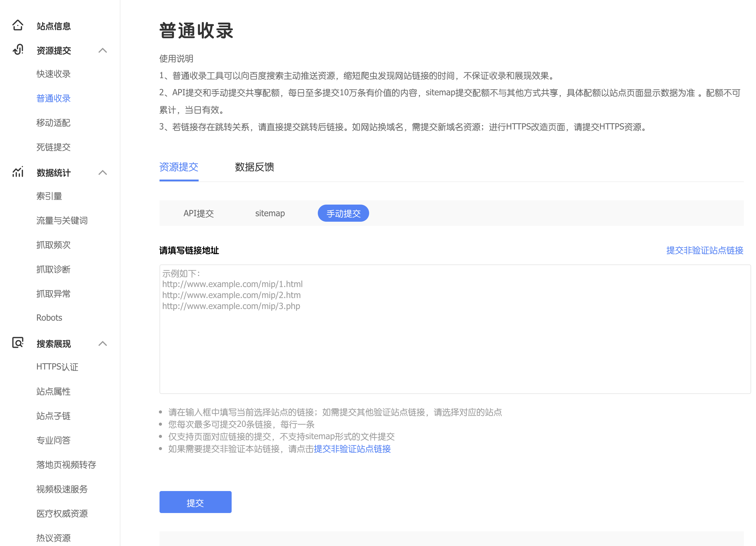
Task: Open 移动适配 in the sidebar
Action: (54, 122)
